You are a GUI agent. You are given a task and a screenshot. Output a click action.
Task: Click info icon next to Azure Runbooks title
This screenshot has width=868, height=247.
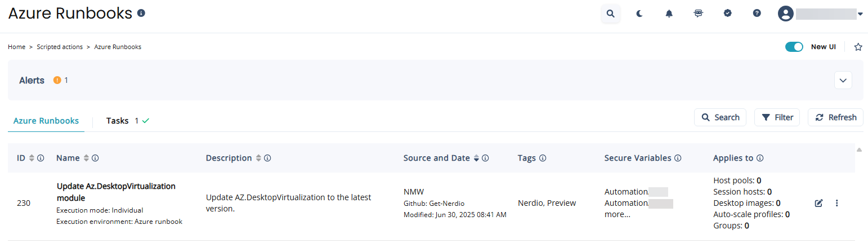(141, 13)
